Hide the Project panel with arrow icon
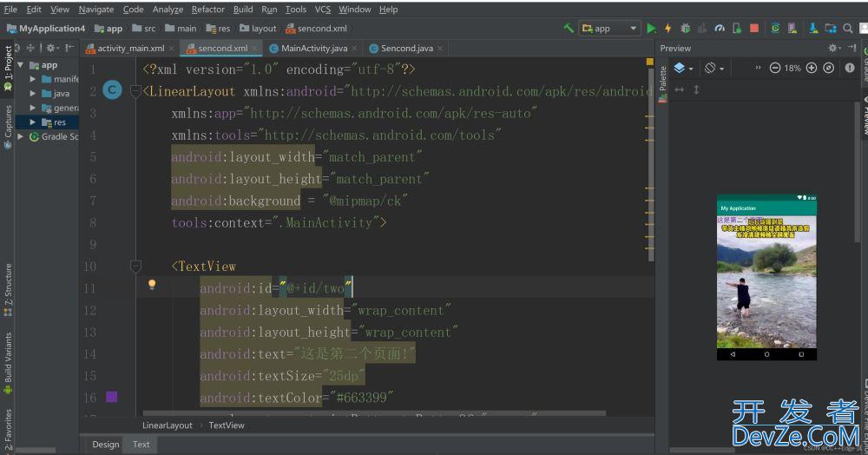Viewport: 868px width, 455px height. tap(69, 48)
